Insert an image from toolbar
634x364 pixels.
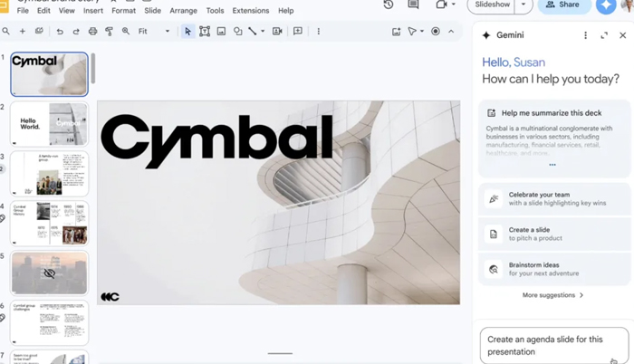(221, 31)
